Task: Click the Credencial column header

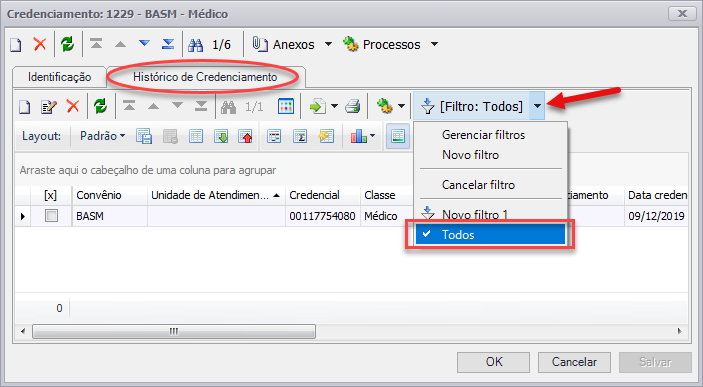Action: click(x=323, y=195)
